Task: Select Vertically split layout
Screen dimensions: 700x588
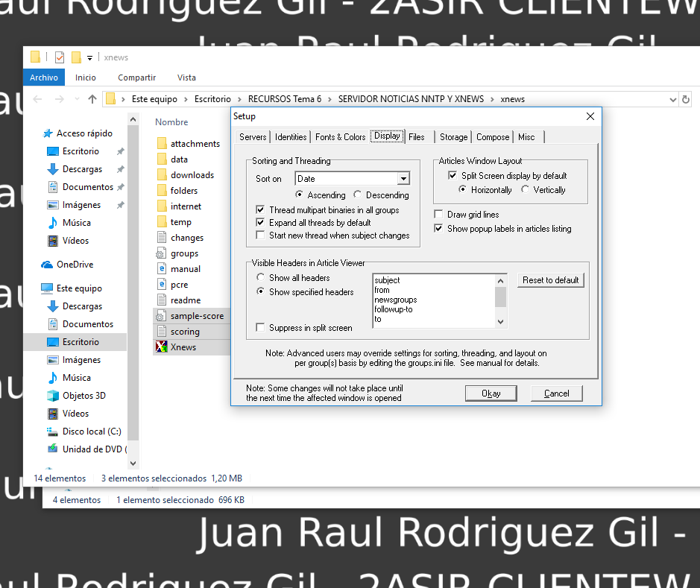Action: click(x=526, y=189)
